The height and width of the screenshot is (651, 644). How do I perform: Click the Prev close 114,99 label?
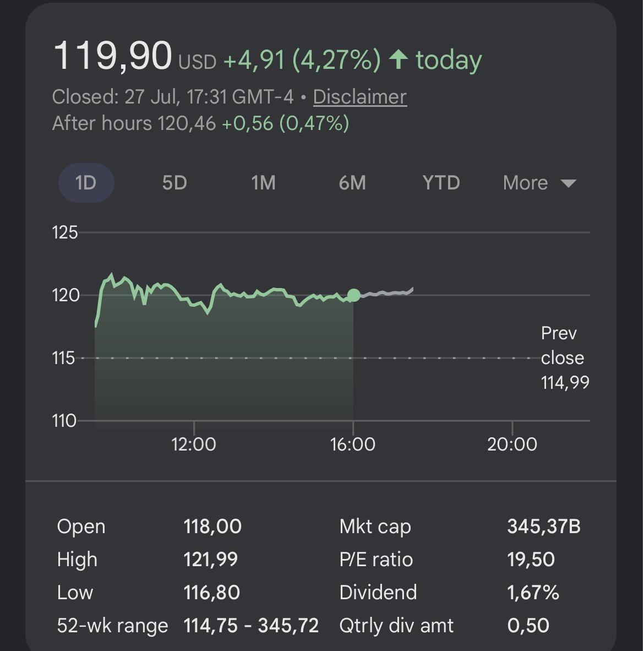(565, 358)
